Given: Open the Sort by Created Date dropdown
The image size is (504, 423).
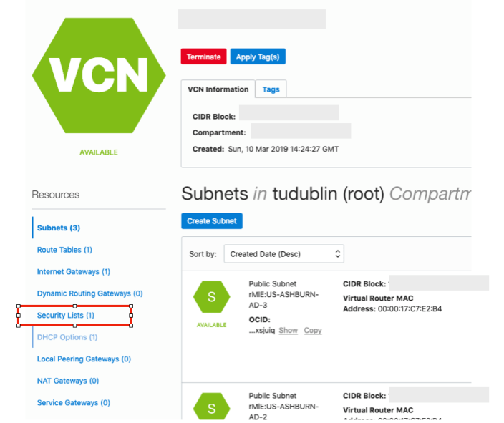Looking at the screenshot, I should click(x=283, y=254).
